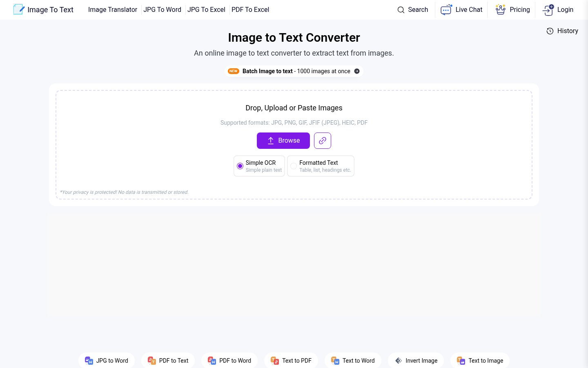Go to JPG To Word in navigation
Screen dimensions: 588x368
coord(162,10)
